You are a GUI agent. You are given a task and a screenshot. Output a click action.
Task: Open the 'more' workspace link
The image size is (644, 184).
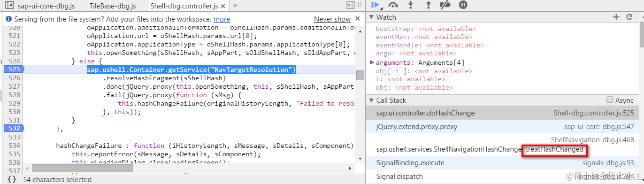[222, 19]
